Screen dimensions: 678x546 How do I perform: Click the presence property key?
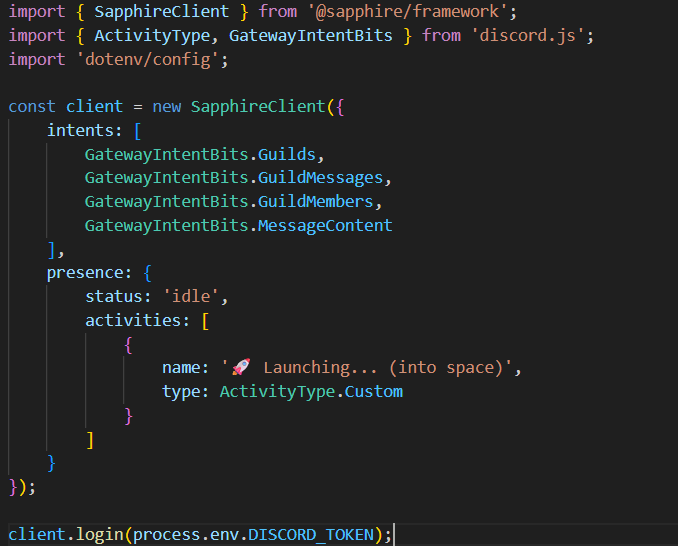coord(85,273)
